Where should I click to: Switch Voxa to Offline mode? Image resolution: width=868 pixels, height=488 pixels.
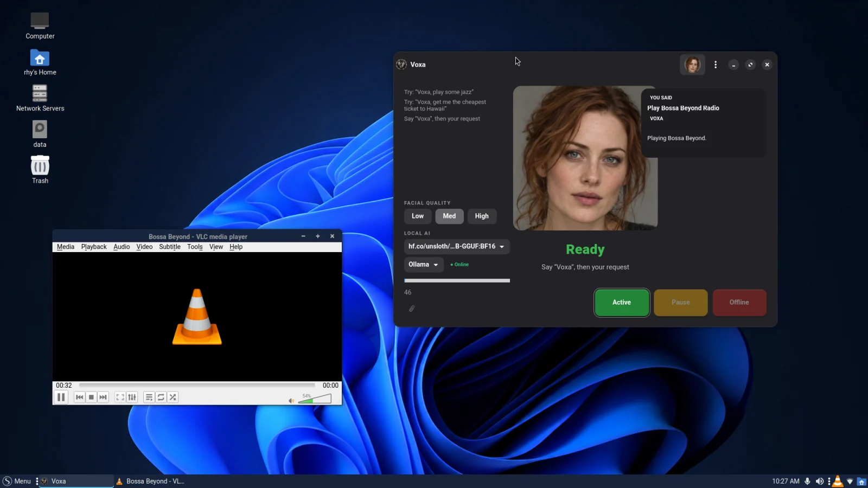pyautogui.click(x=739, y=303)
